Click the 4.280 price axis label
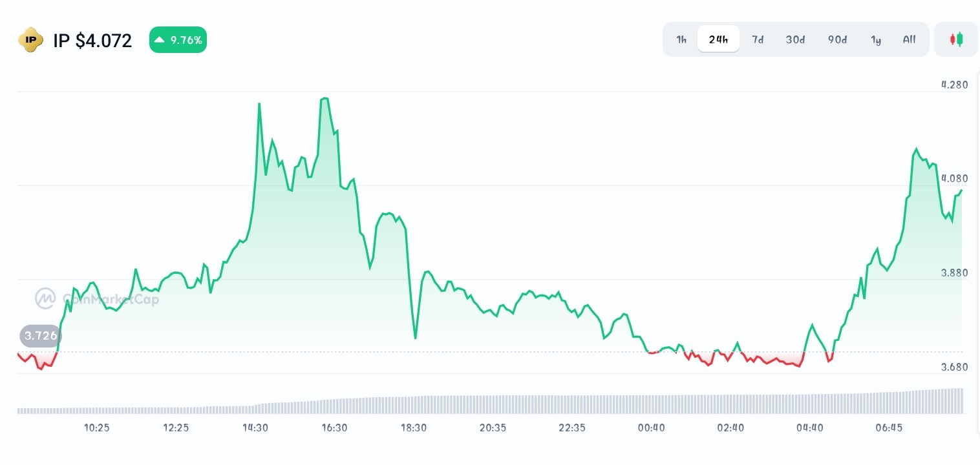 pos(955,85)
